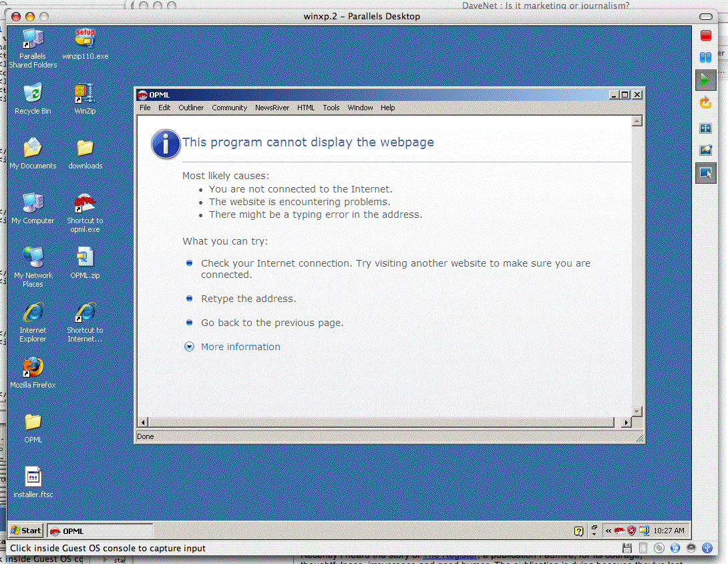Open the NewsRiver menu
The image size is (728, 564).
pyautogui.click(x=272, y=108)
